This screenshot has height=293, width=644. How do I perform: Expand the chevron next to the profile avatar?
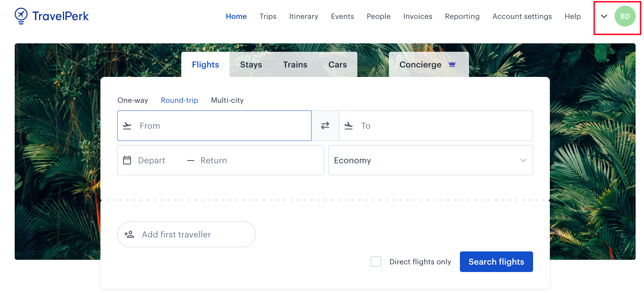(604, 16)
